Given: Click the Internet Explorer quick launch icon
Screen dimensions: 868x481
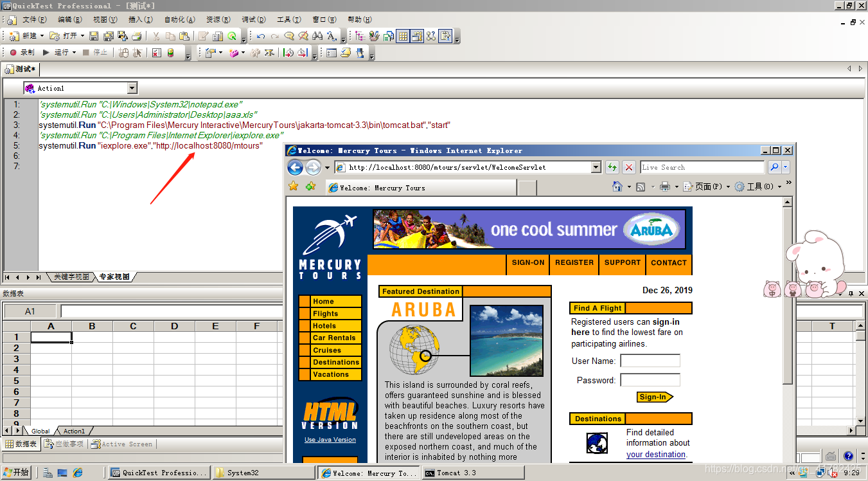Looking at the screenshot, I should [78, 473].
